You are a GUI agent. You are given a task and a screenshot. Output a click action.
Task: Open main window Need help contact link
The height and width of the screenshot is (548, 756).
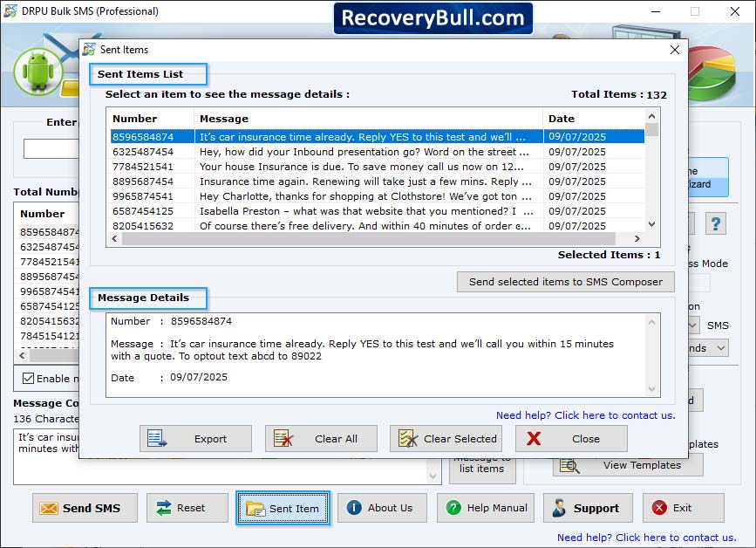tap(646, 538)
